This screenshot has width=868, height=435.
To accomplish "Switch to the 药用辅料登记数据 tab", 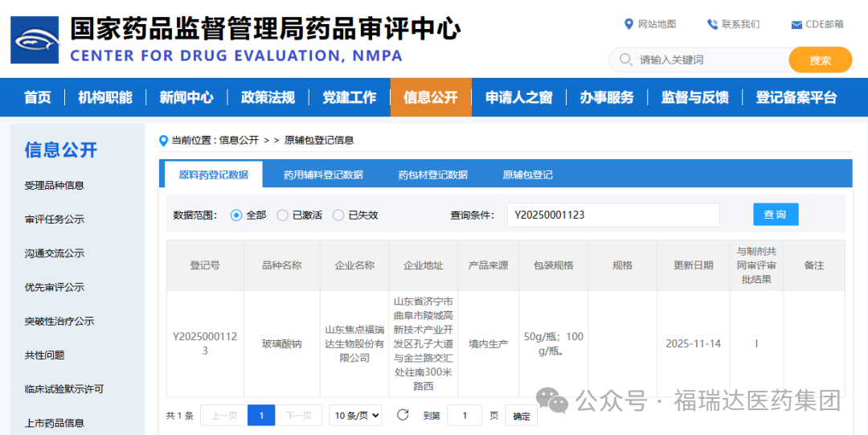I will (x=323, y=174).
